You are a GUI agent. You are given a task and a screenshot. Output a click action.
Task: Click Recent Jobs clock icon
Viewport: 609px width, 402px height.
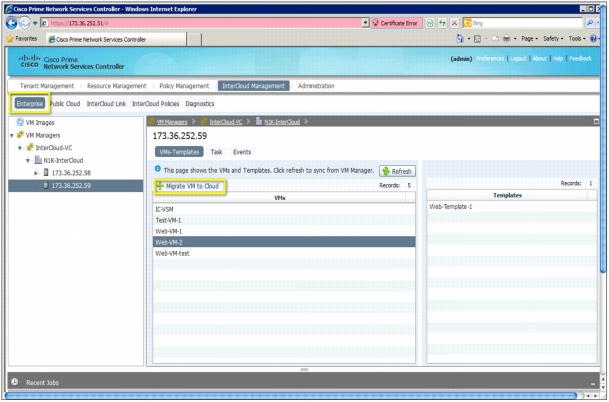[x=15, y=382]
